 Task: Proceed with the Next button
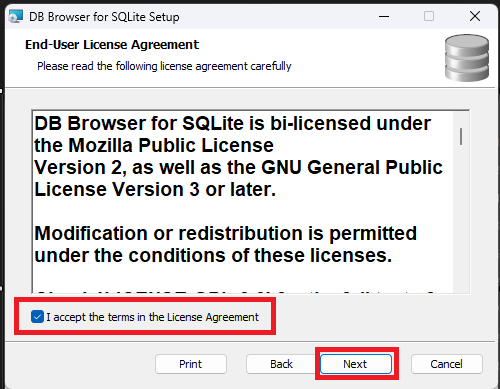356,364
